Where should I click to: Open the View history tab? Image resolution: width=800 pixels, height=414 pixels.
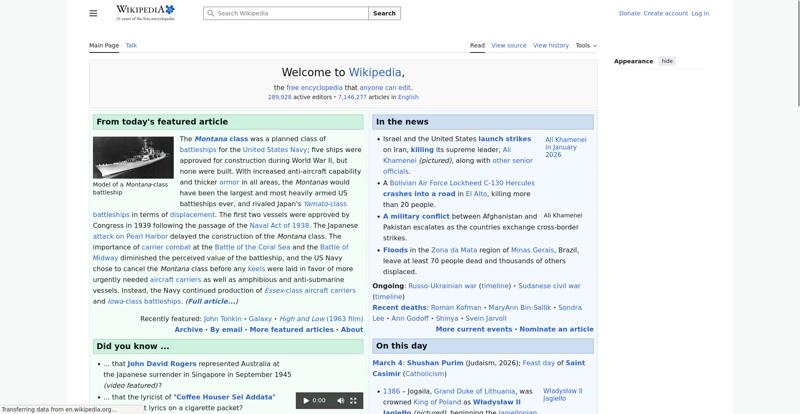(550, 45)
